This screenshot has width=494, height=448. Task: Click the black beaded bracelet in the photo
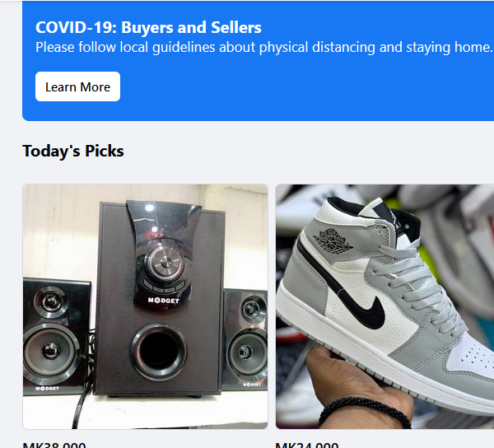365,411
